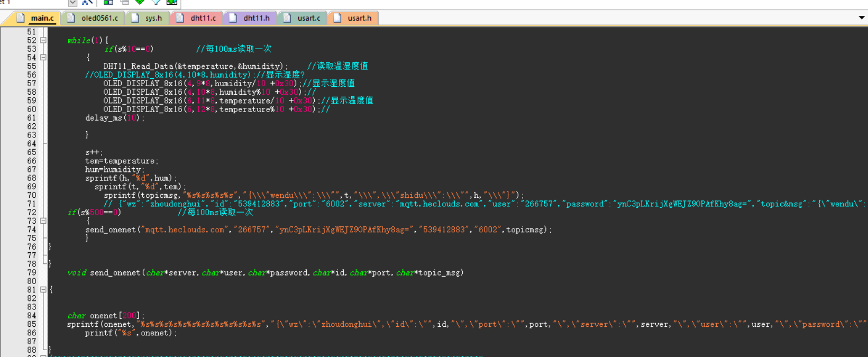Click the file icon on dht11.h tab
Screen dimensions: 868x357
(x=233, y=18)
